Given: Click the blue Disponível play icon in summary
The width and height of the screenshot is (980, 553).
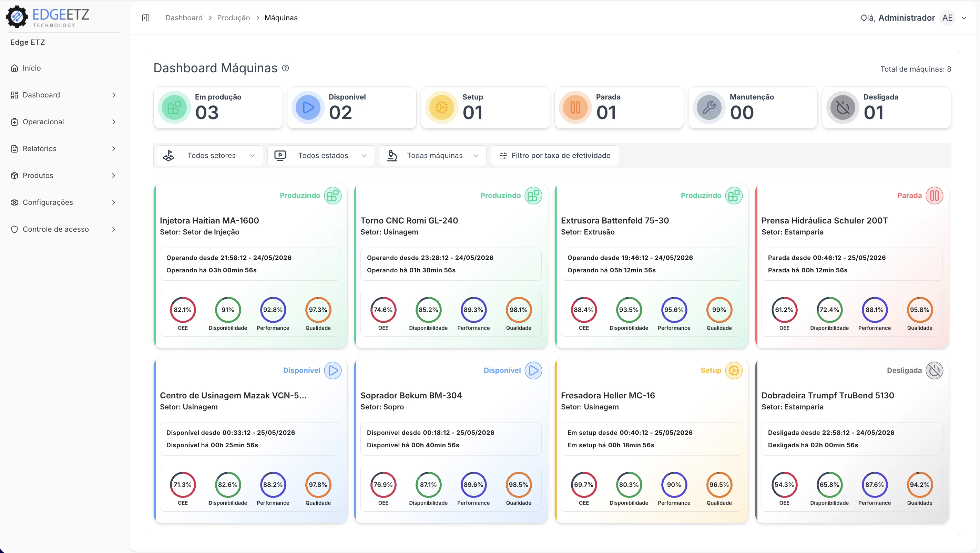Looking at the screenshot, I should (308, 107).
